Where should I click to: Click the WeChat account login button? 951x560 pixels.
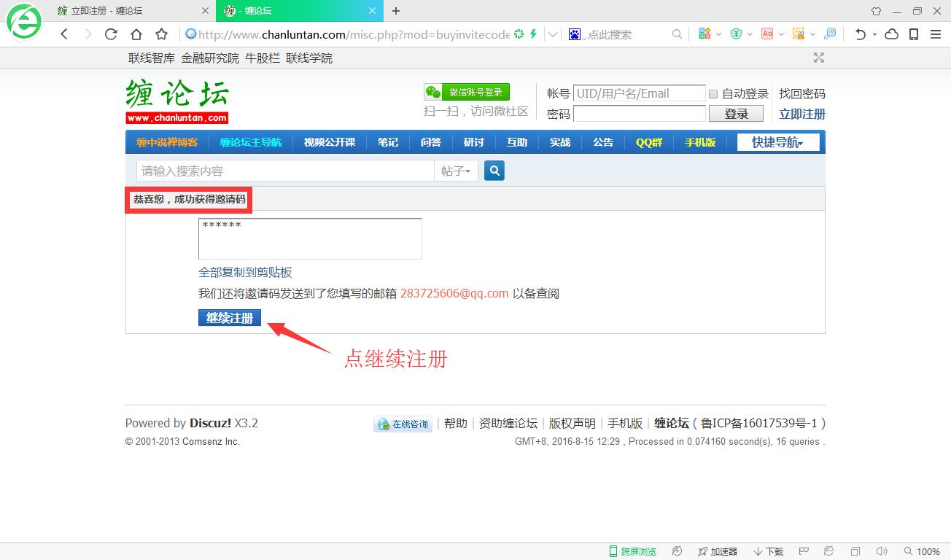pyautogui.click(x=467, y=93)
